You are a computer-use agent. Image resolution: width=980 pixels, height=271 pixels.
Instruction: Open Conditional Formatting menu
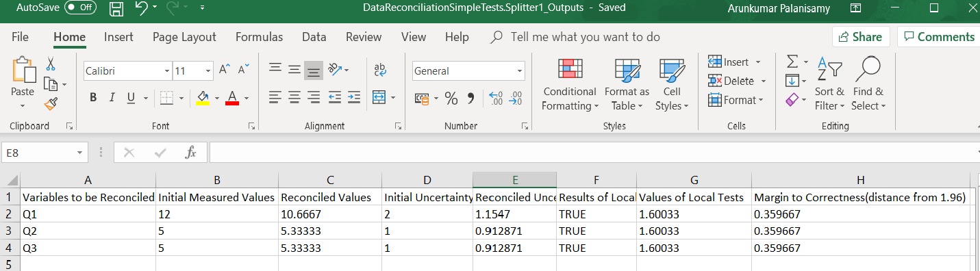(x=569, y=84)
